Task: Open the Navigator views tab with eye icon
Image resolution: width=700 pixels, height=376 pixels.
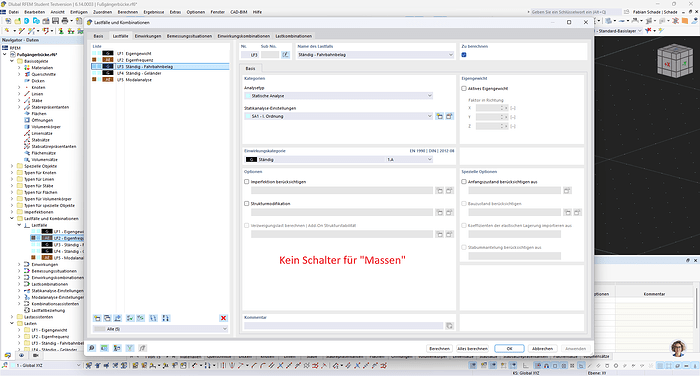Action: click(21, 355)
